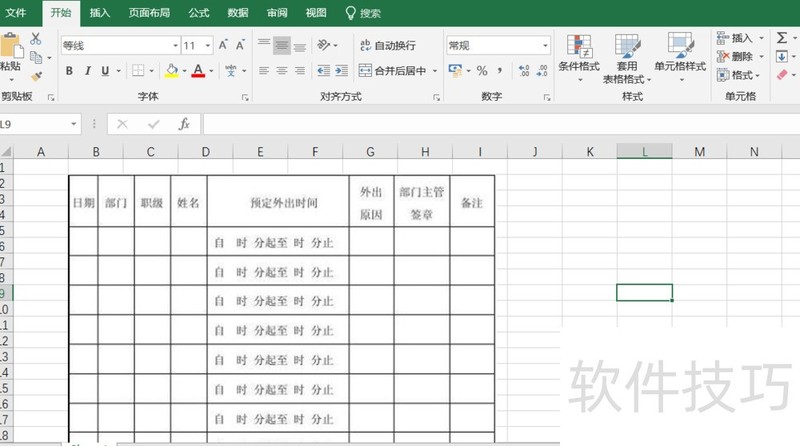Click the Name Box showing L9
Viewport: 800px width, 446px height.
click(33, 124)
